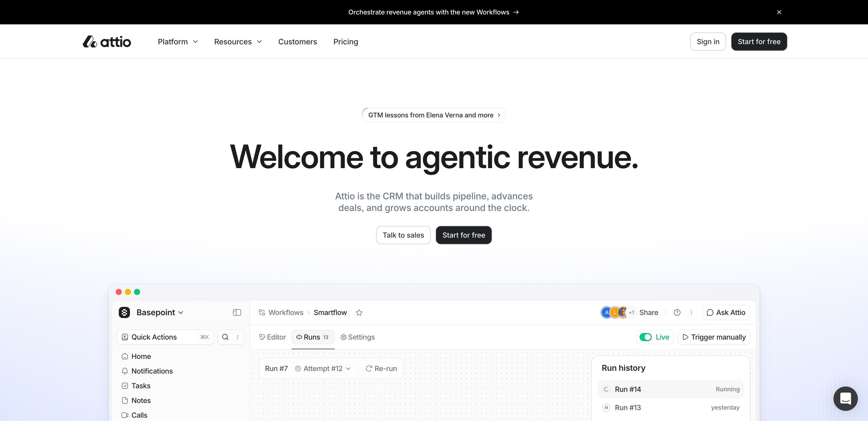868x421 pixels.
Task: Click Trigger manually
Action: (x=714, y=337)
